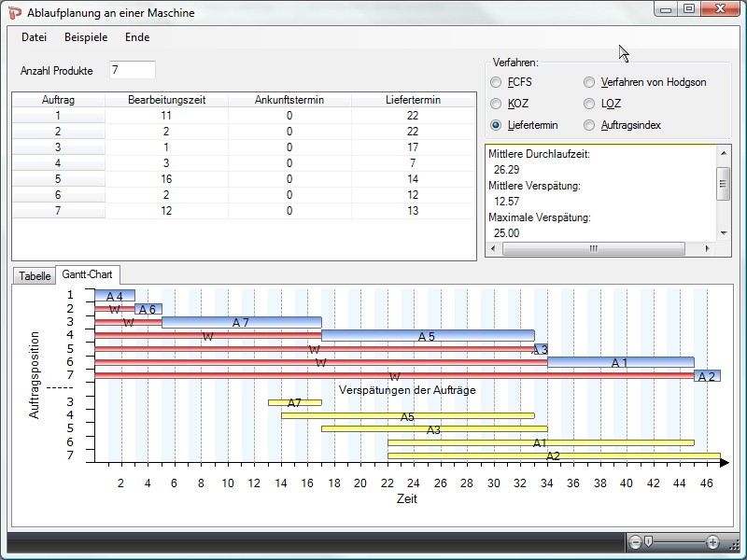
Task: Click the application icon in title bar
Action: tap(14, 12)
